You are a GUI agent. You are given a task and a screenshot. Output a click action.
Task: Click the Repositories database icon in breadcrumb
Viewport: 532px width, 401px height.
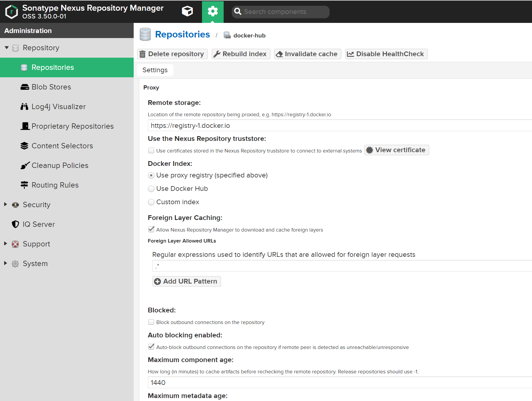(145, 34)
